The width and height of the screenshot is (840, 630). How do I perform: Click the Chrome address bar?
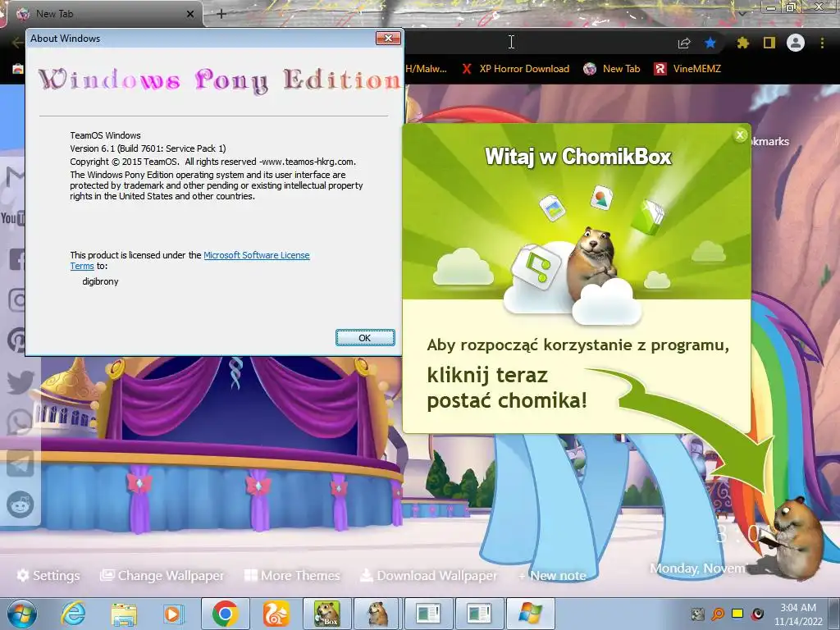click(536, 43)
